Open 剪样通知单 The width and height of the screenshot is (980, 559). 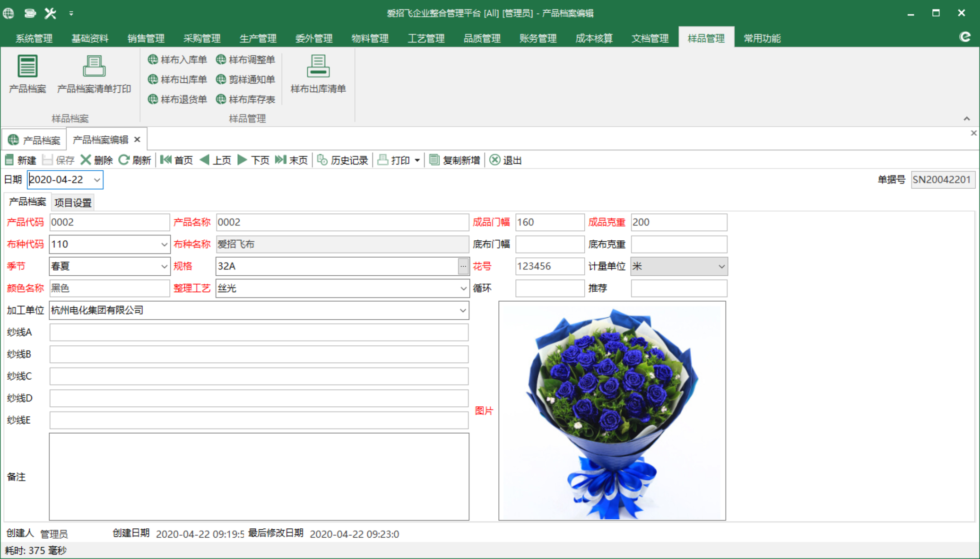point(245,79)
